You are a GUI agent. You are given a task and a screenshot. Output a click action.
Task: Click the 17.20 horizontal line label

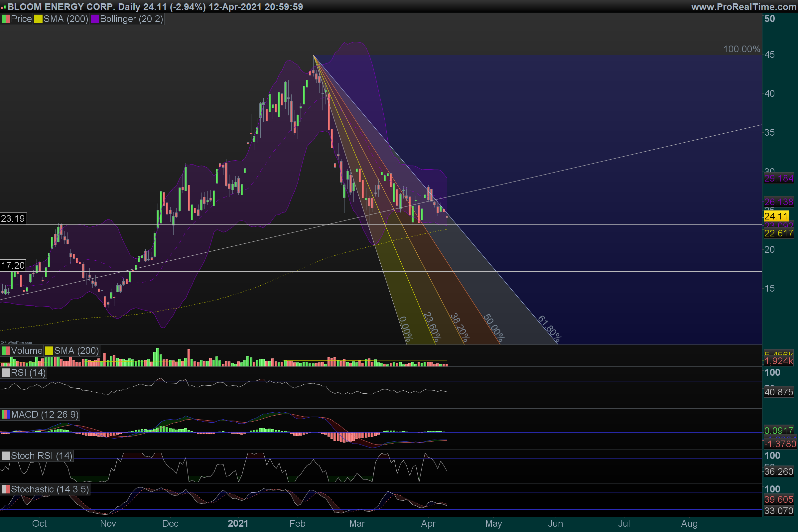(x=13, y=265)
